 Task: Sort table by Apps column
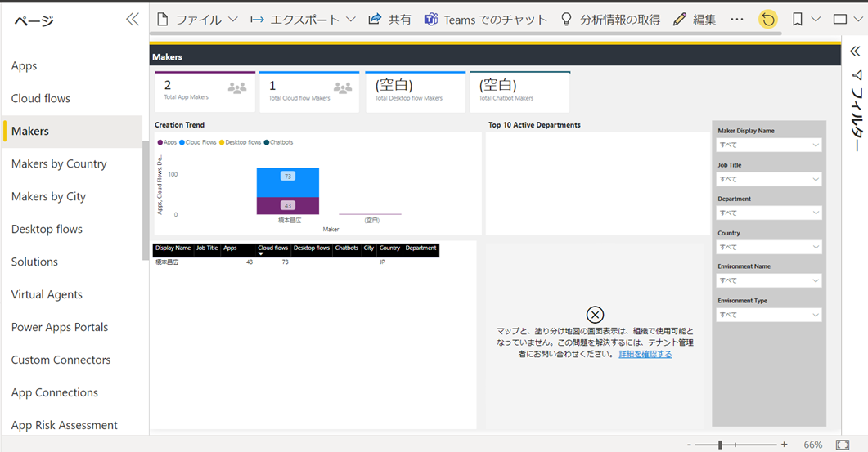click(x=230, y=248)
